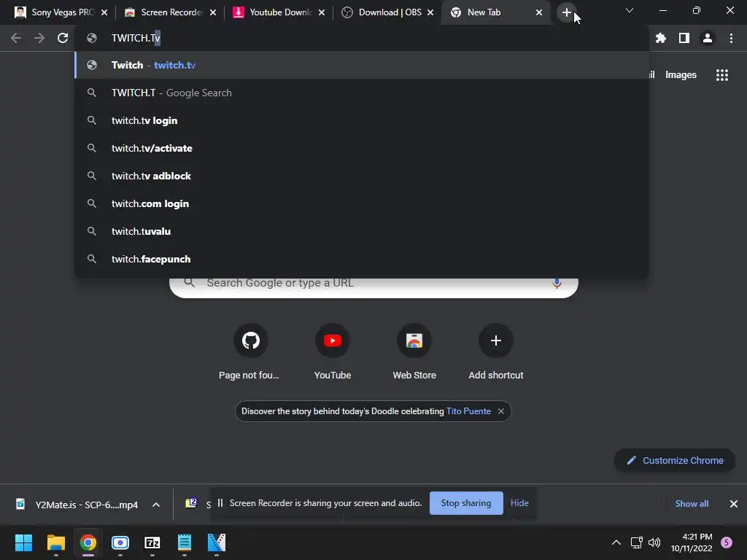Open the tab search dropdown arrow
The width and height of the screenshot is (747, 560).
pyautogui.click(x=630, y=10)
